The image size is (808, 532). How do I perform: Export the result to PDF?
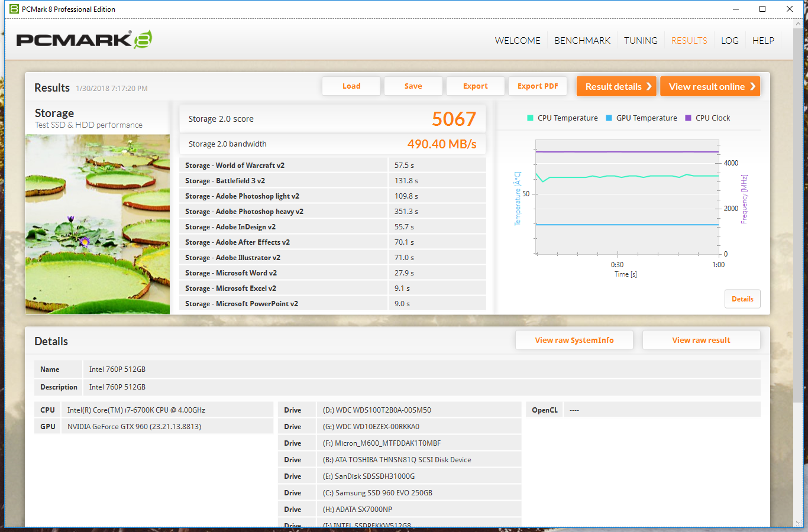(x=537, y=86)
